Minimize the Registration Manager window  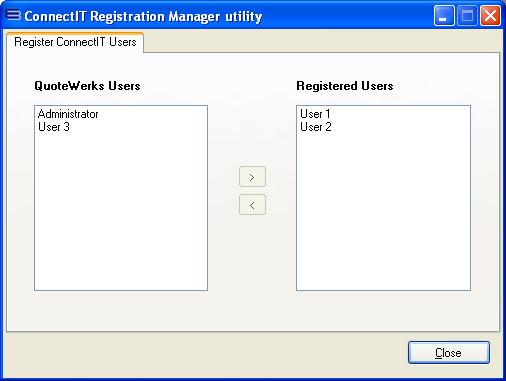tap(444, 15)
